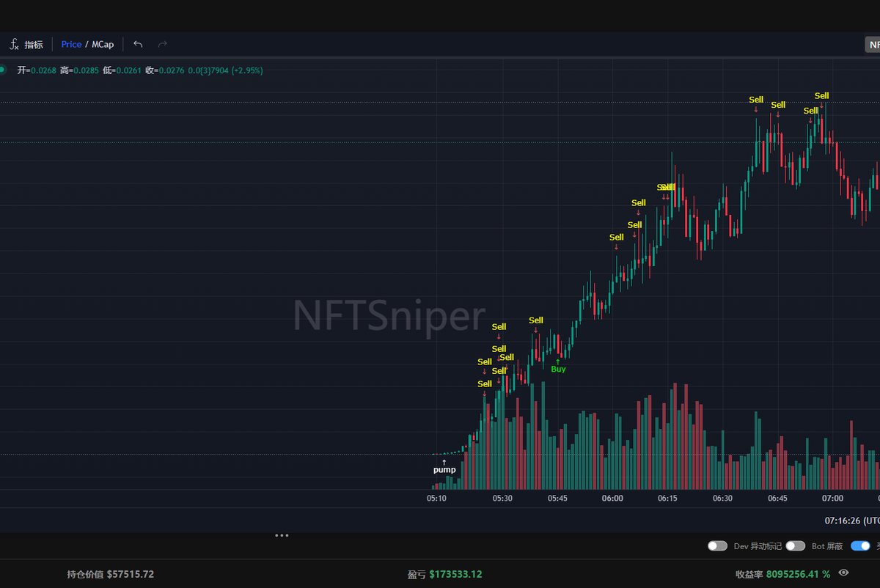
Task: Click the 指标 indicators label
Action: coord(34,45)
